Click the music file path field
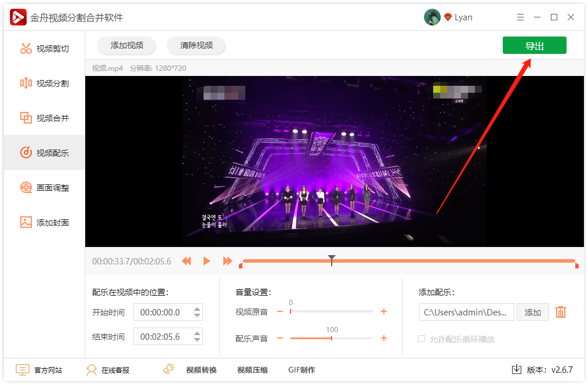The image size is (588, 385). 466,313
